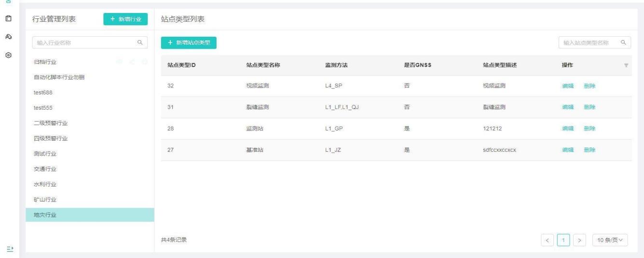Select 水利行业 in the industry list

tap(43, 185)
